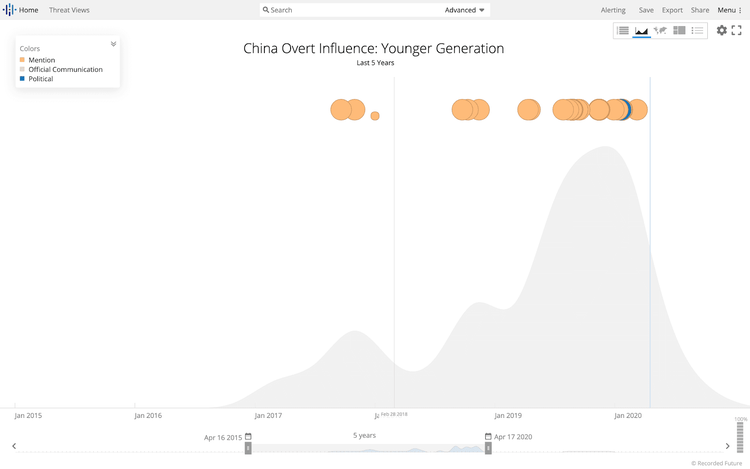This screenshot has height=469, width=750.
Task: Click the Export button
Action: pos(672,10)
